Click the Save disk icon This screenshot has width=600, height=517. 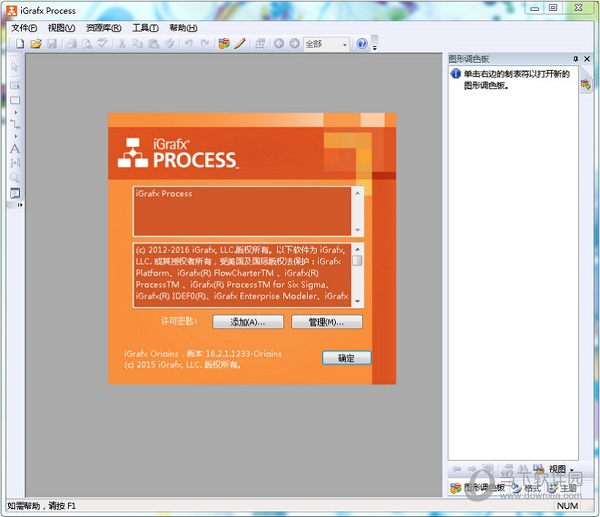click(x=52, y=44)
